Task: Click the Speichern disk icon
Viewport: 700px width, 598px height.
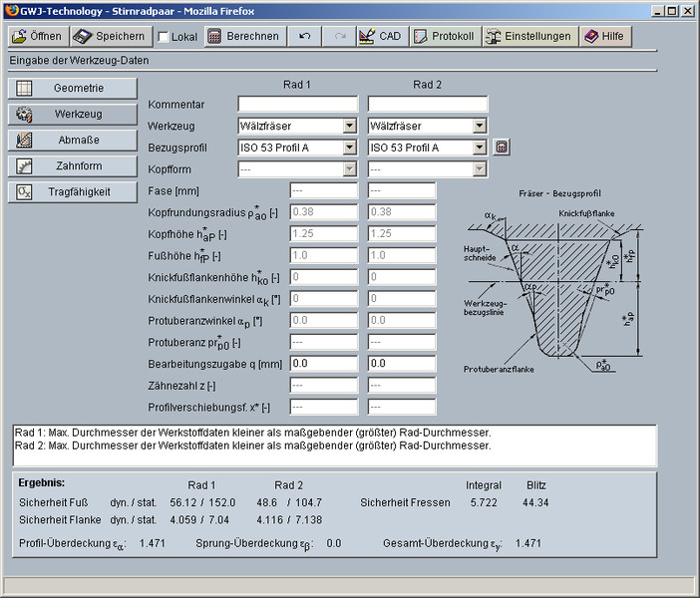Action: [x=83, y=36]
